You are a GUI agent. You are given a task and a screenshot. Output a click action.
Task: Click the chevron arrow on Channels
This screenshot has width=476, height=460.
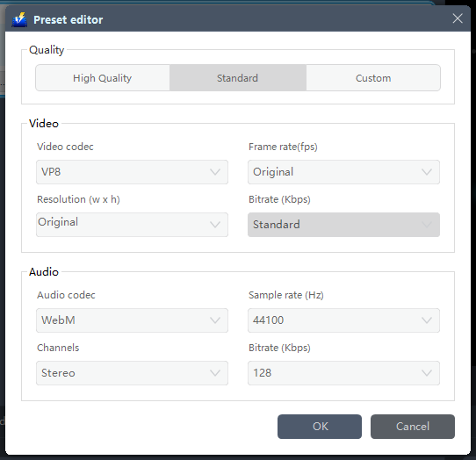coord(215,373)
